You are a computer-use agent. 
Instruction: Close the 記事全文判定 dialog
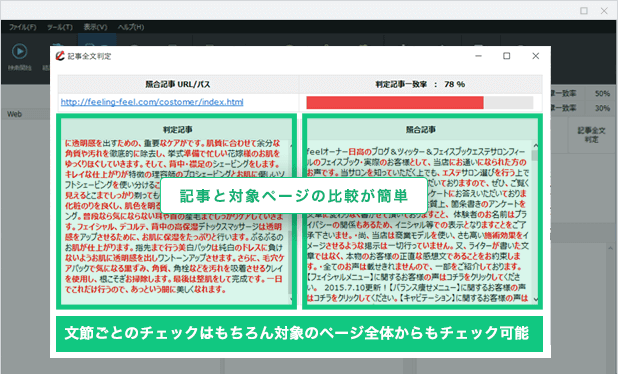(535, 56)
